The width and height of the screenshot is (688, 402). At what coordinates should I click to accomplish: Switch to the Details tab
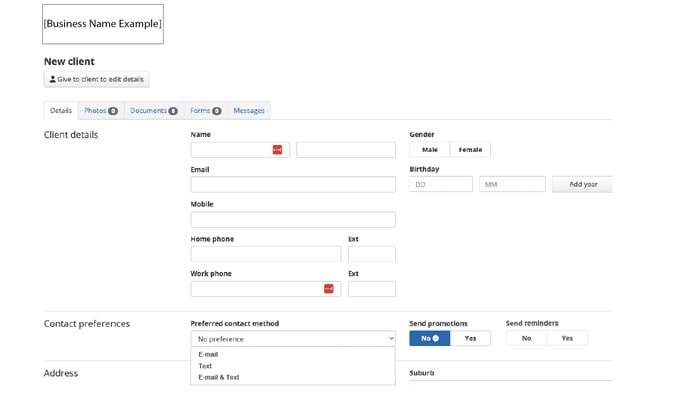tap(61, 111)
